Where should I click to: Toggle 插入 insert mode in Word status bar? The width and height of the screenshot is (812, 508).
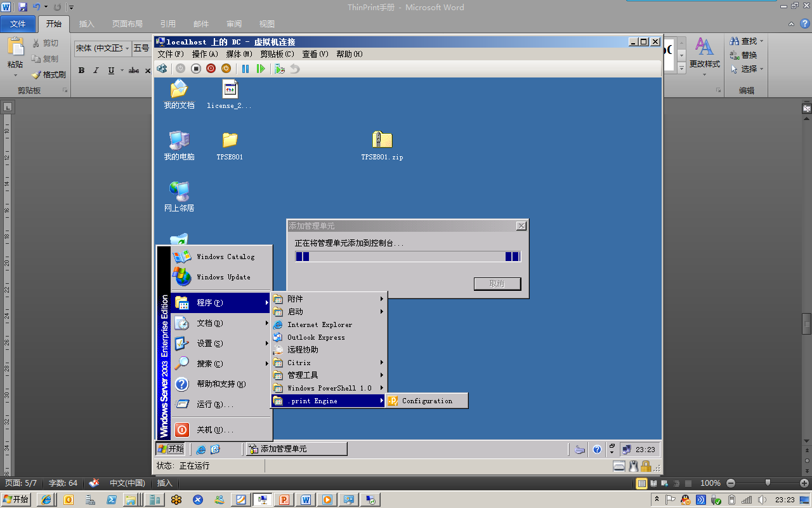tap(165, 483)
